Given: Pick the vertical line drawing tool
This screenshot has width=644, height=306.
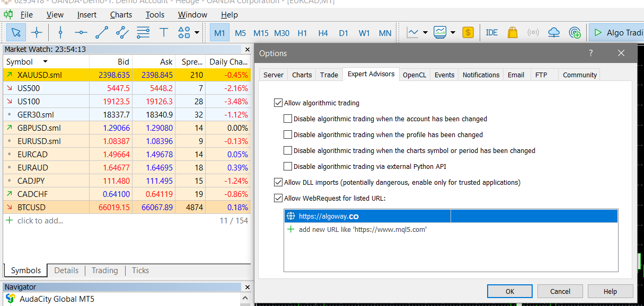Looking at the screenshot, I should click(60, 33).
